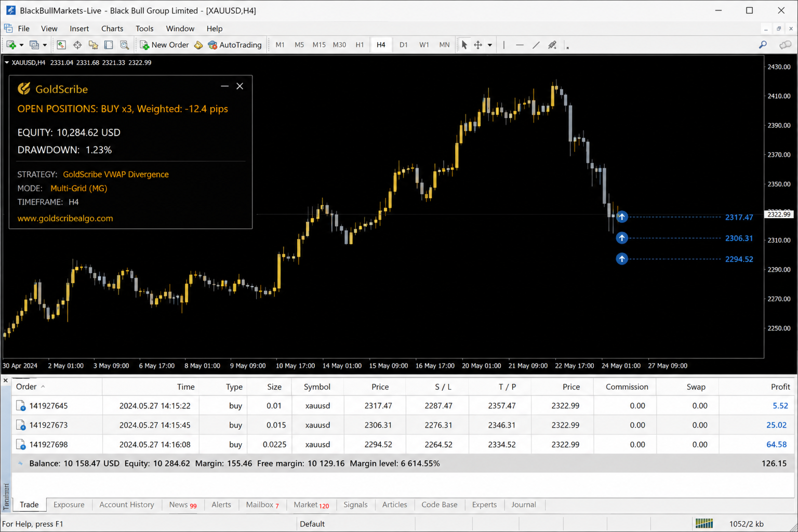
Task: Select the pencil drawing tool after trendline
Action: coord(552,45)
